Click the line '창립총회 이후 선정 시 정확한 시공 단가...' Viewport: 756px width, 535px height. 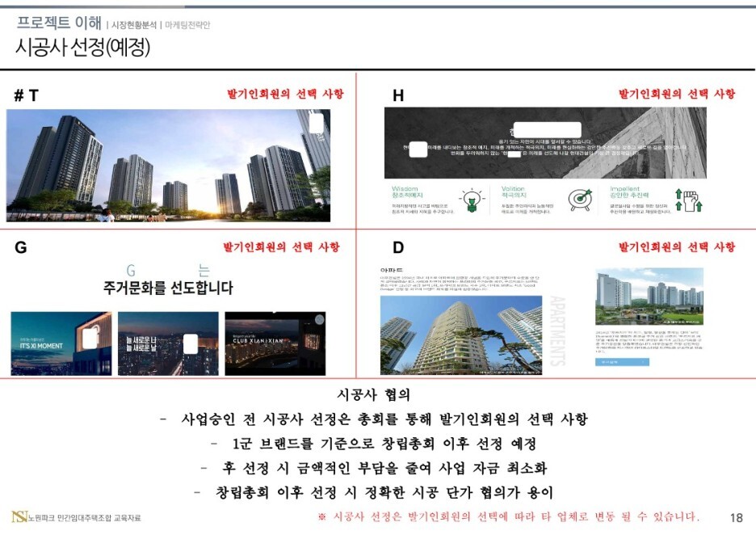pyautogui.click(x=384, y=492)
